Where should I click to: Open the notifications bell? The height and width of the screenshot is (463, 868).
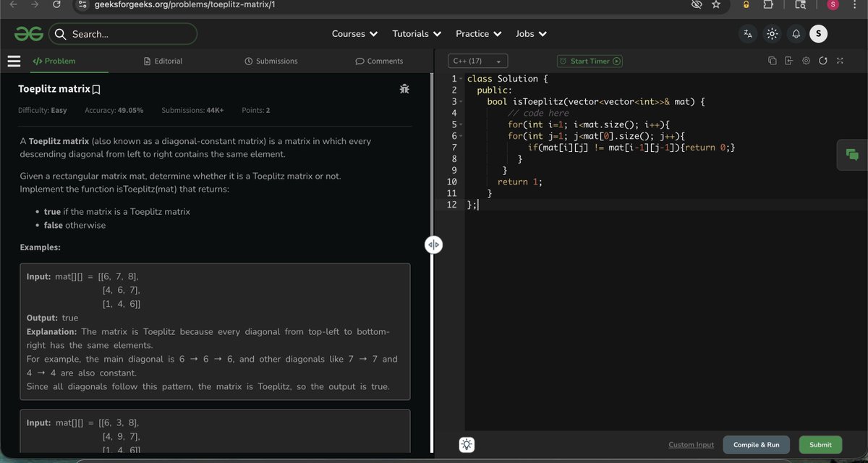pyautogui.click(x=796, y=34)
